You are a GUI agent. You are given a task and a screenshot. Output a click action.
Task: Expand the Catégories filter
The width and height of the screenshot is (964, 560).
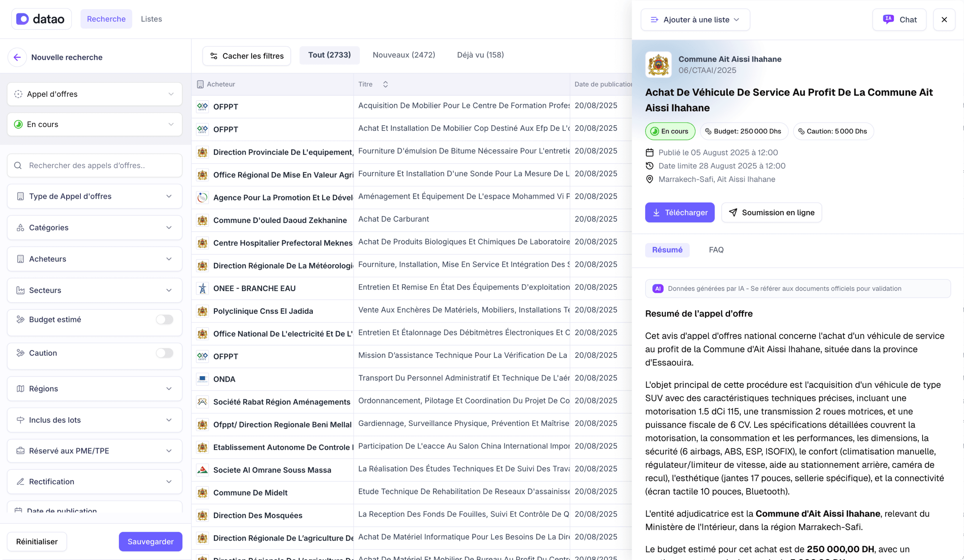coord(95,228)
